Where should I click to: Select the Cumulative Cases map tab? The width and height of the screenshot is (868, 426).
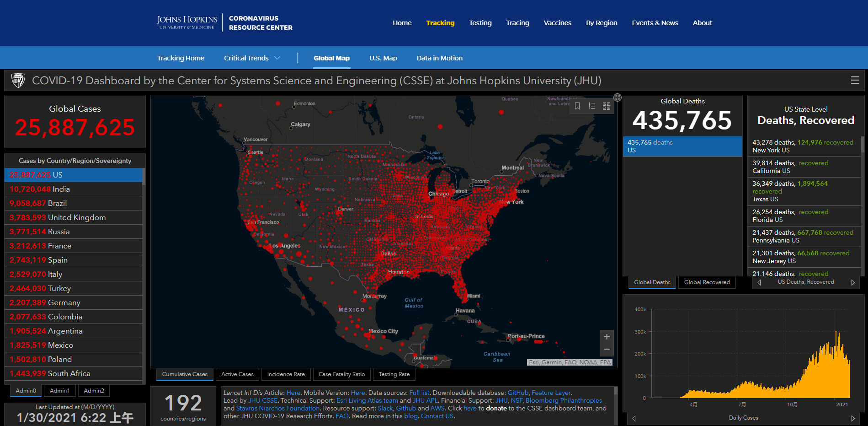[185, 374]
